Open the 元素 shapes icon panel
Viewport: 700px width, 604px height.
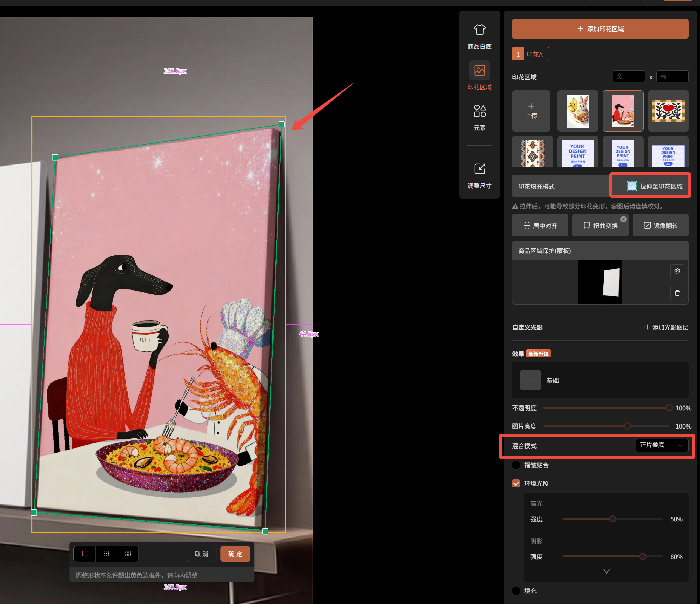(x=479, y=111)
